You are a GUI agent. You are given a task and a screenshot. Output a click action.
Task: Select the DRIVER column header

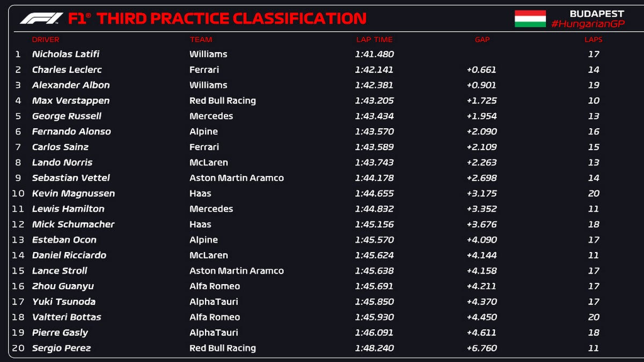(46, 39)
